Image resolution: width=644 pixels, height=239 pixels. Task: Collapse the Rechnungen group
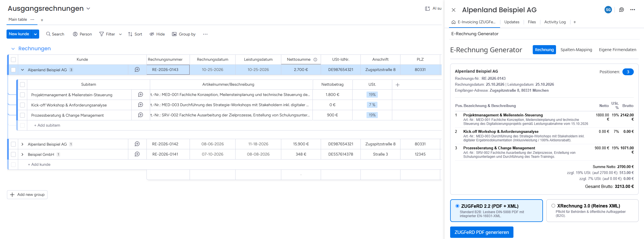[13, 49]
